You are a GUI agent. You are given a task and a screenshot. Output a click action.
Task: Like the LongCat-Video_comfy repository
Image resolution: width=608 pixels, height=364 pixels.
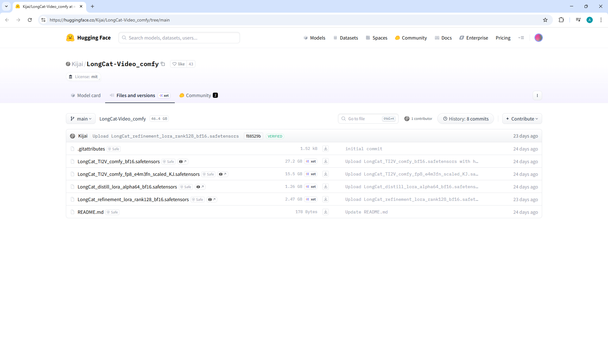[179, 64]
